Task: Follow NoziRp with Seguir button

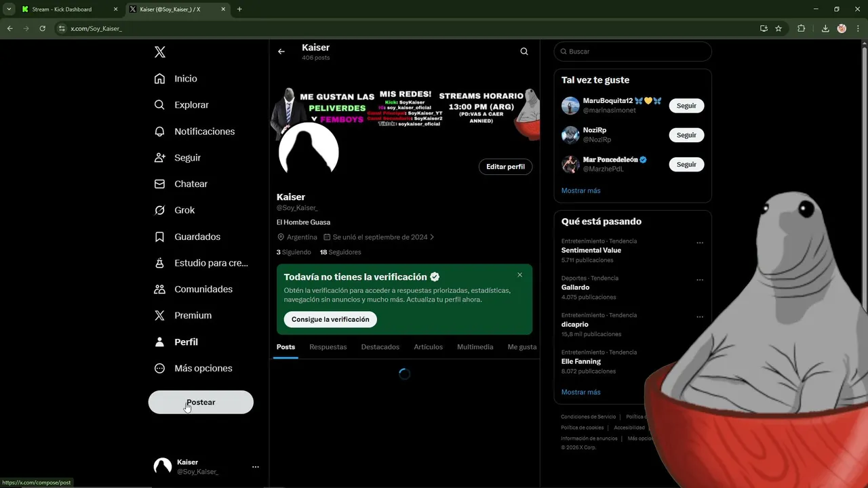Action: (686, 135)
